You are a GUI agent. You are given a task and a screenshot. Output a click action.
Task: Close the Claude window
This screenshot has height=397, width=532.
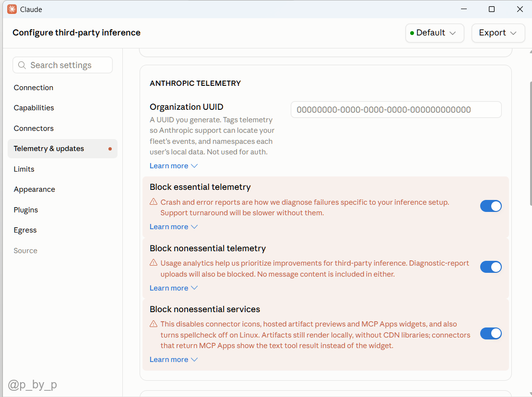520,9
